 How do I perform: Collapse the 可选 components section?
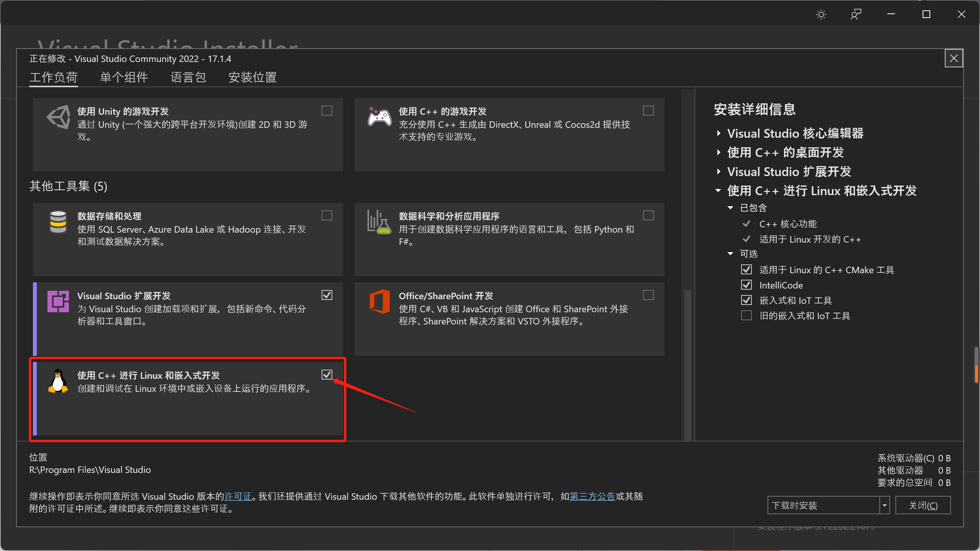tap(730, 254)
